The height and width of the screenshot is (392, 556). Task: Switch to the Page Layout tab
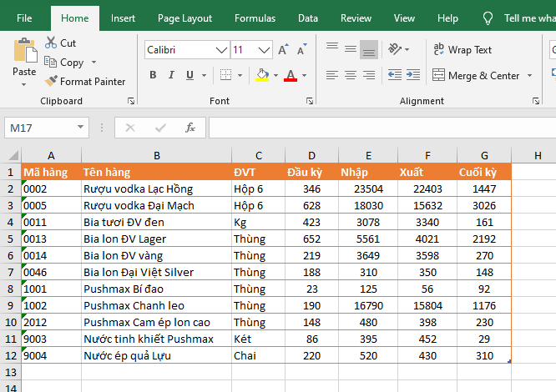(x=184, y=18)
